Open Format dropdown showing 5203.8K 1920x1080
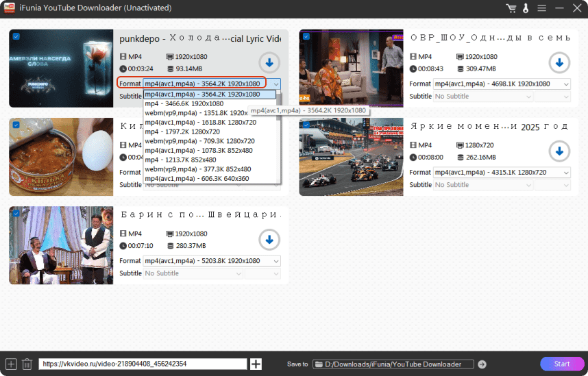 [212, 261]
